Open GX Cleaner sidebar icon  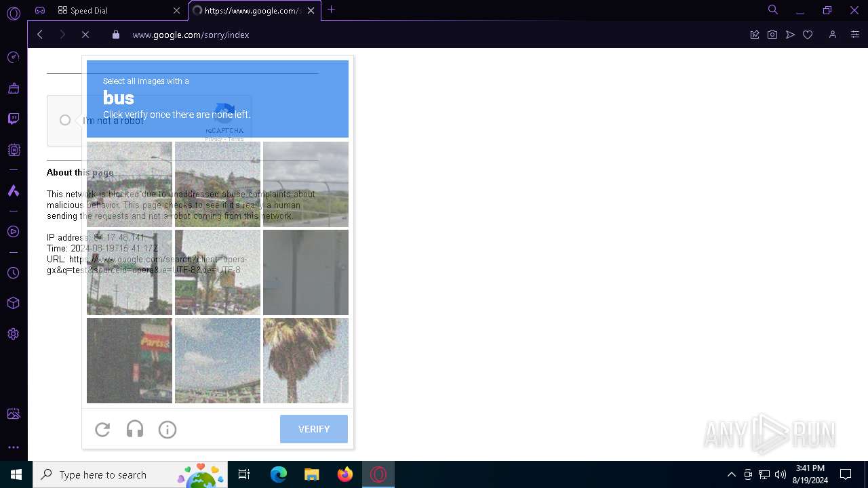13,88
